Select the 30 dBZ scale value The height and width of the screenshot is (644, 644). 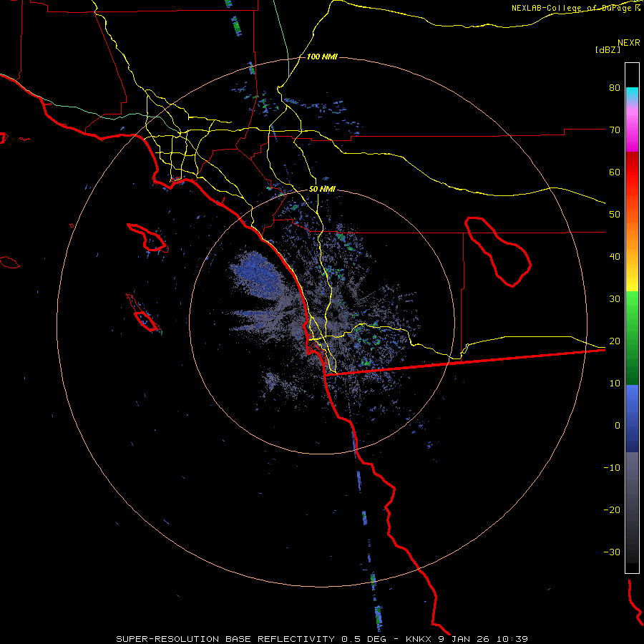click(x=615, y=298)
